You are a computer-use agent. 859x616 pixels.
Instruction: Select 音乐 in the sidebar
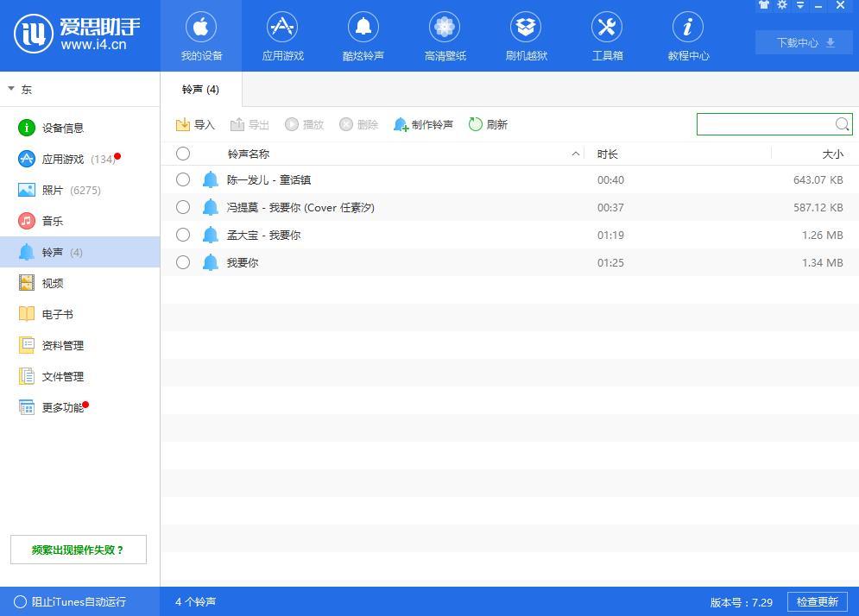tap(51, 221)
